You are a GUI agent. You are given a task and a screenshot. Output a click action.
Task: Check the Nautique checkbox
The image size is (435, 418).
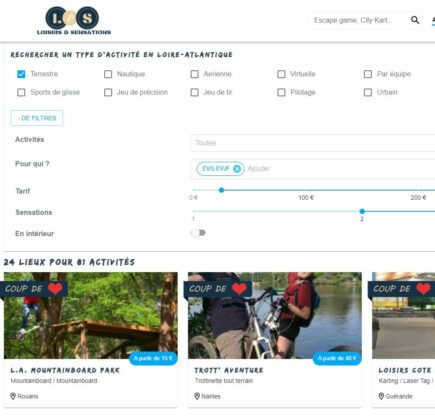(x=108, y=74)
